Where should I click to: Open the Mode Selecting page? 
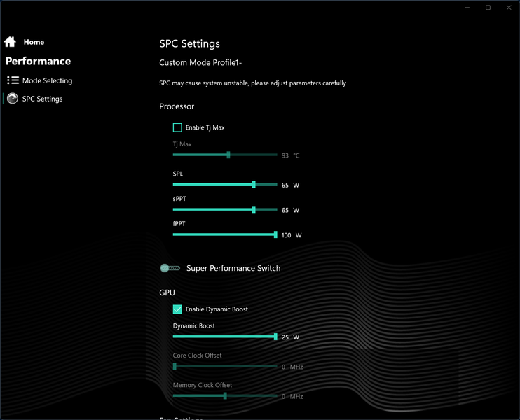point(47,80)
